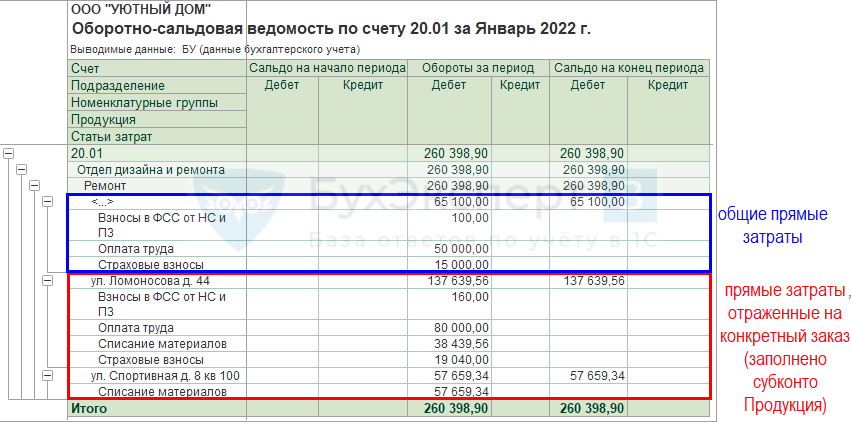Collapse the Отдел дизайна и ремонта group
The image size is (851, 422).
(x=22, y=170)
